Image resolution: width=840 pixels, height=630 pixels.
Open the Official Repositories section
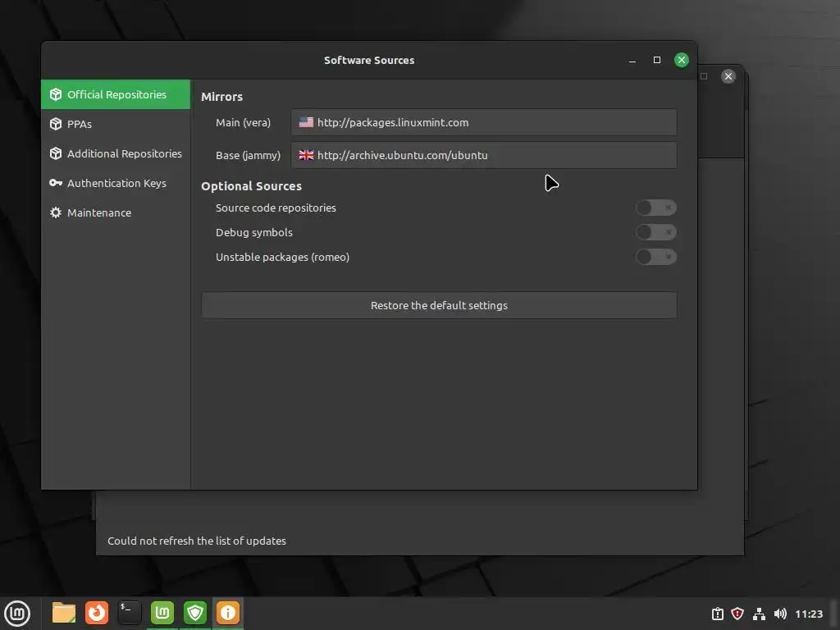[116, 94]
